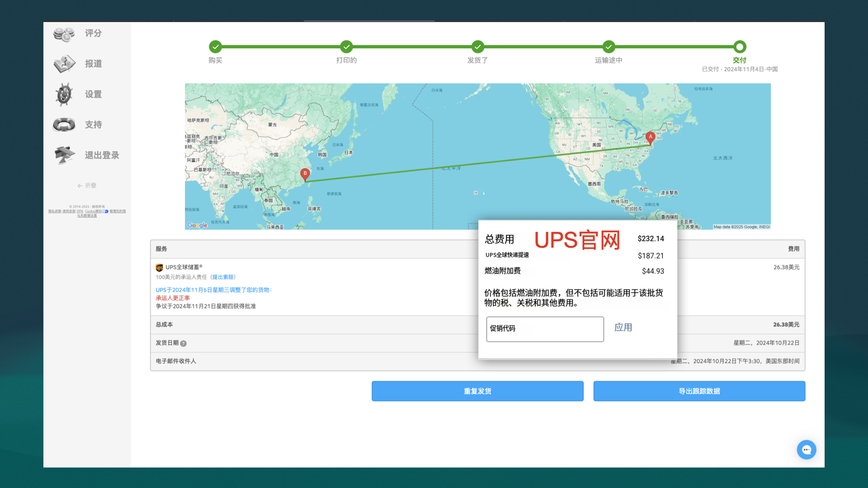Open the 提出索赔 claim link
This screenshot has width=868, height=488.
click(223, 277)
